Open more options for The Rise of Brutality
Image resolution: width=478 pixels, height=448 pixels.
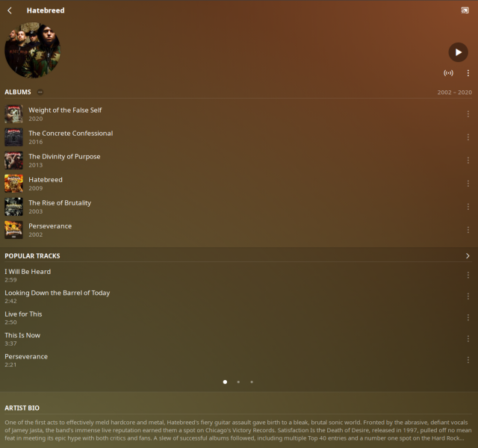468,207
